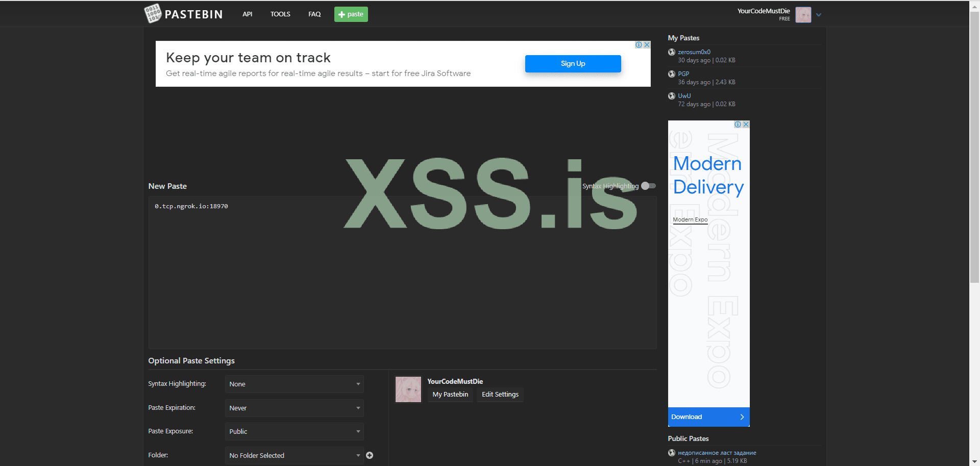The width and height of the screenshot is (980, 466).
Task: Open the PGP paste link
Action: tap(683, 74)
